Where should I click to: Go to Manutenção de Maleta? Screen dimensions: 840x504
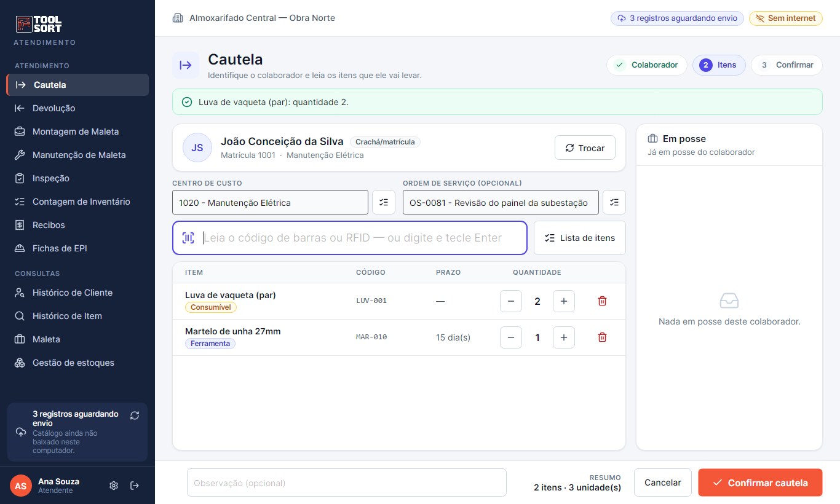click(77, 155)
